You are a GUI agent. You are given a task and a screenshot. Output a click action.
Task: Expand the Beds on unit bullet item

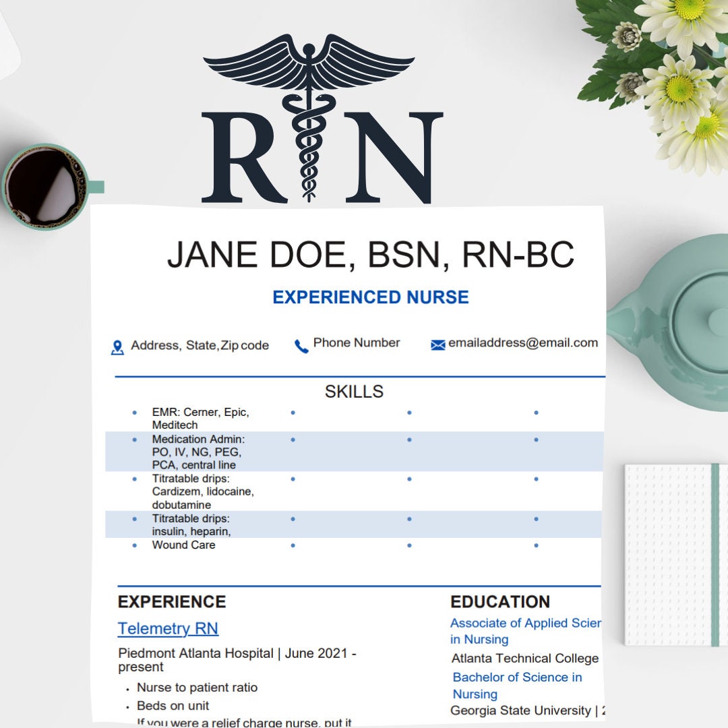tap(128, 706)
